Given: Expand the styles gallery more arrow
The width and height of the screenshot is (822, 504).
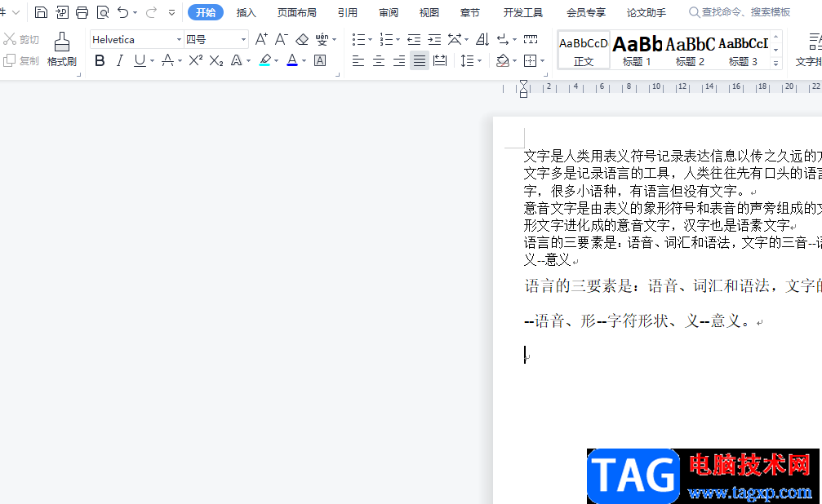Looking at the screenshot, I should [x=775, y=64].
